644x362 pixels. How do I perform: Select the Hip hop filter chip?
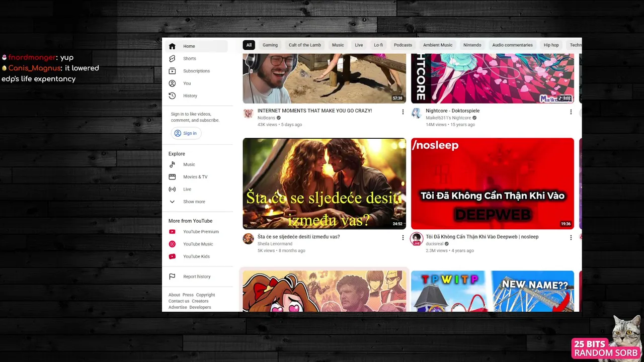pos(551,45)
